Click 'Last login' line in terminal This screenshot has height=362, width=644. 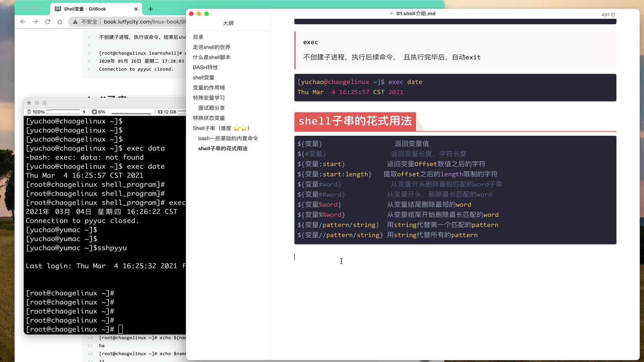click(106, 266)
